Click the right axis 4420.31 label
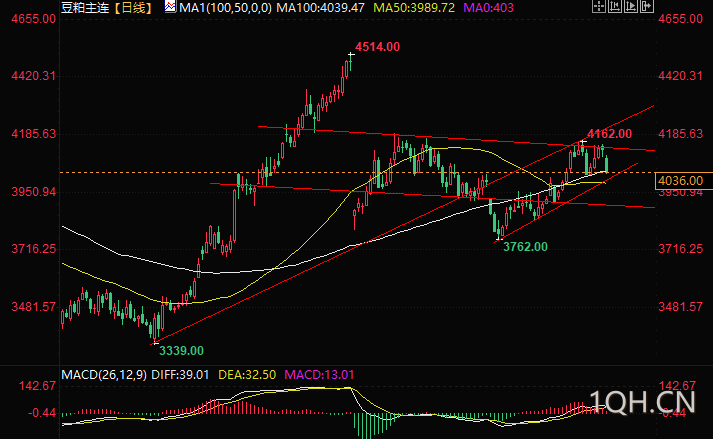 coord(680,76)
